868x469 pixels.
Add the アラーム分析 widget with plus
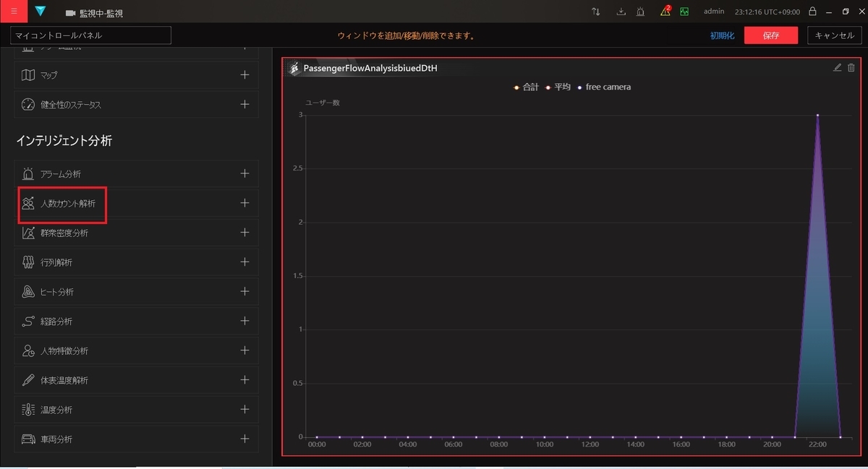tap(244, 173)
